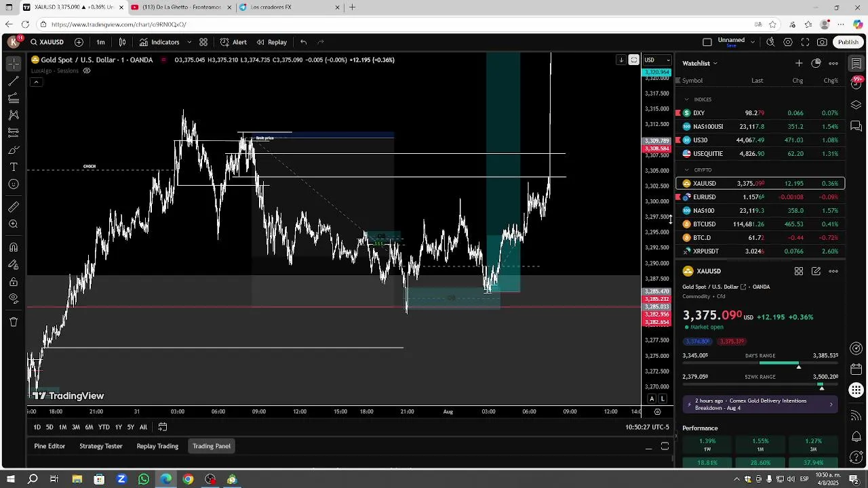Open WhatsApp from the Windows taskbar
Screen dimensions: 868x488
pos(144,479)
